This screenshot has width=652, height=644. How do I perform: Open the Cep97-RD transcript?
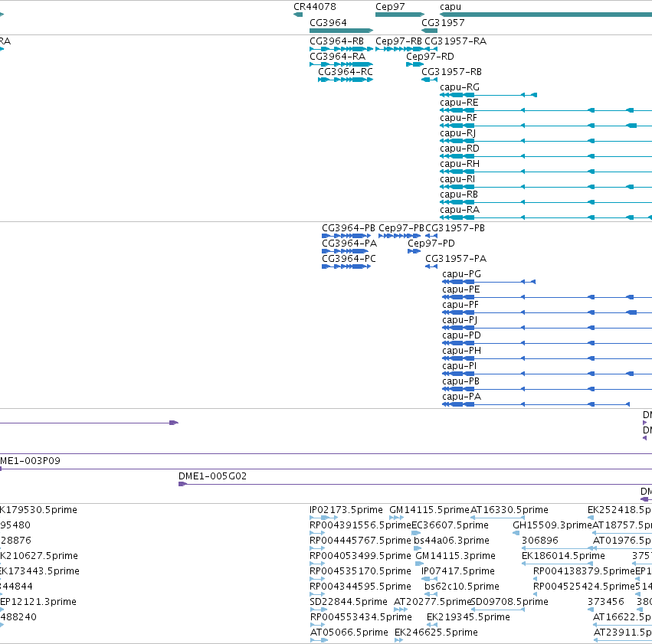pos(430,57)
